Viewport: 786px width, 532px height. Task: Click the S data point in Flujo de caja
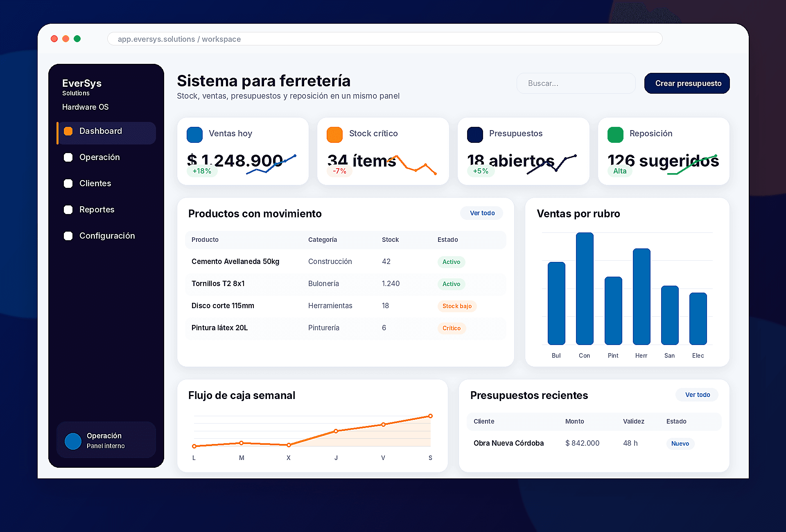430,416
